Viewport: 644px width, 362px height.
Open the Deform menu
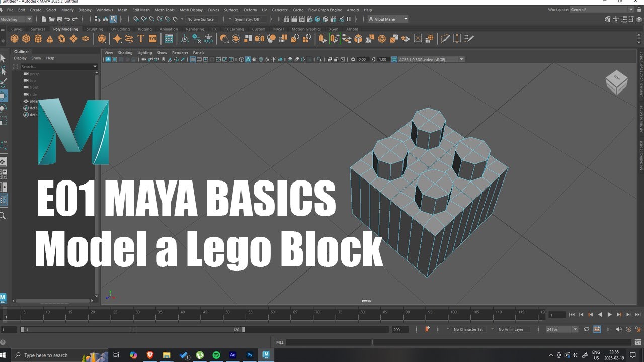pos(250,10)
